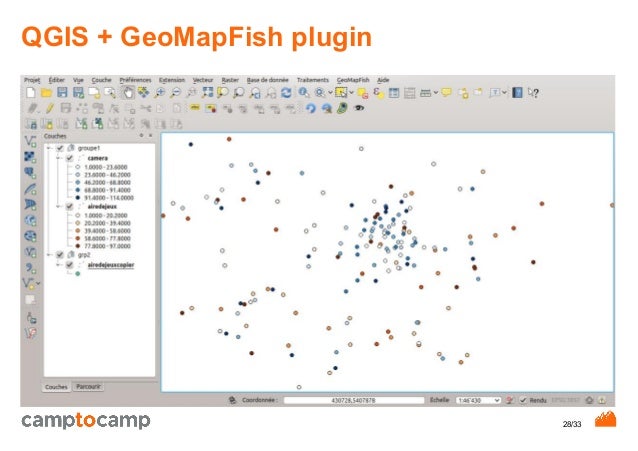Click the Base de donnée menu
This screenshot has height=451, width=638.
point(267,80)
